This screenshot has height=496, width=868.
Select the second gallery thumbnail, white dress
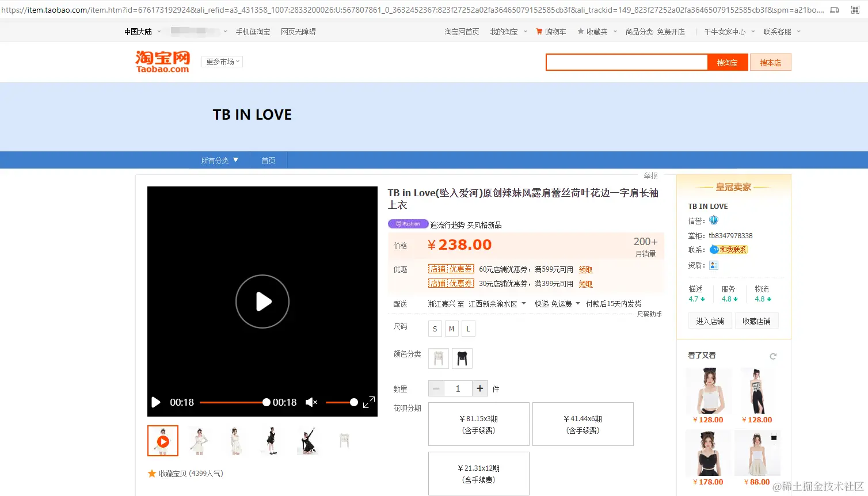(199, 441)
